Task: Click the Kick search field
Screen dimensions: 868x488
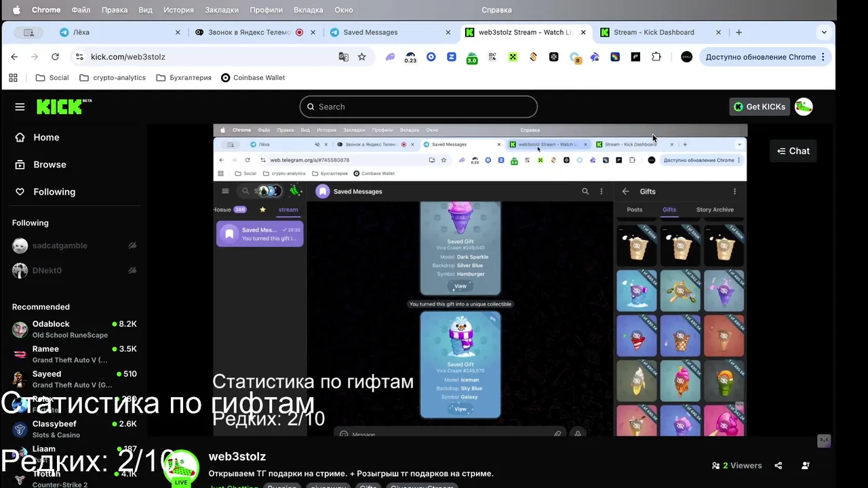Action: point(418,106)
